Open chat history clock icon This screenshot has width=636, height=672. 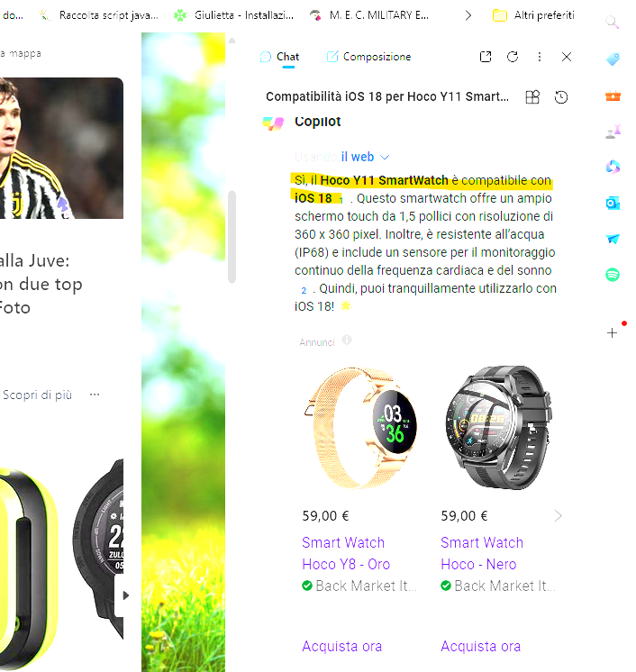561,97
